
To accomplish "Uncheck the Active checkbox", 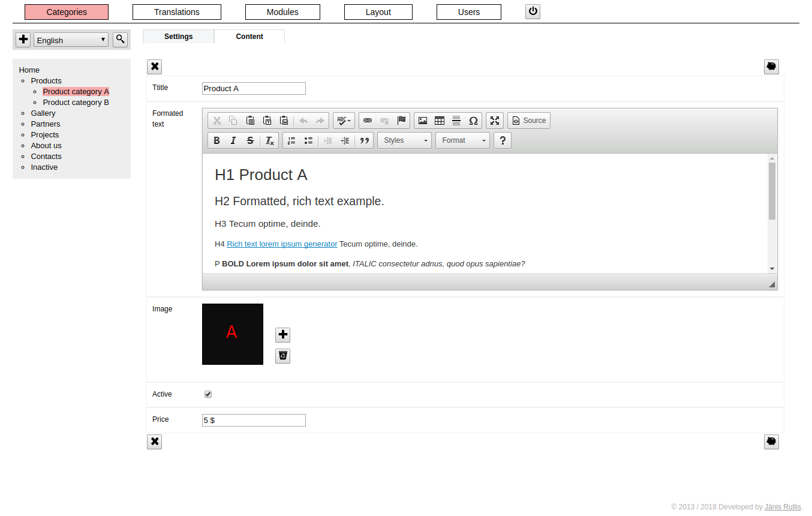I will (208, 394).
